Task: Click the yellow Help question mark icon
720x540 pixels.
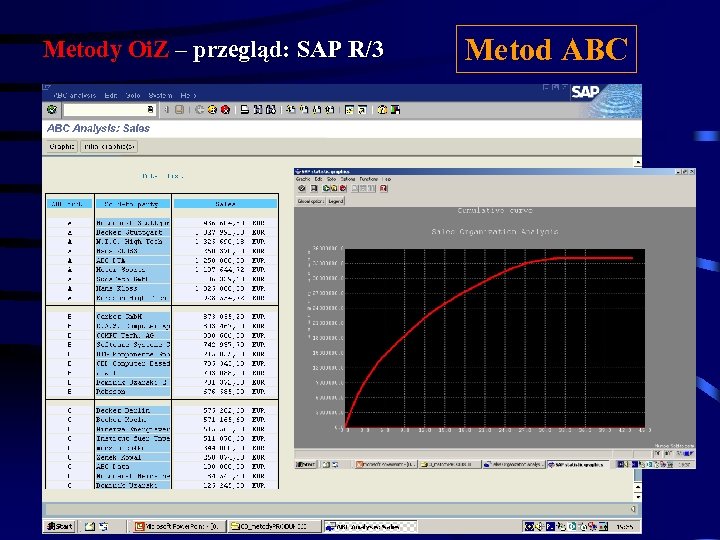Action: (382, 110)
